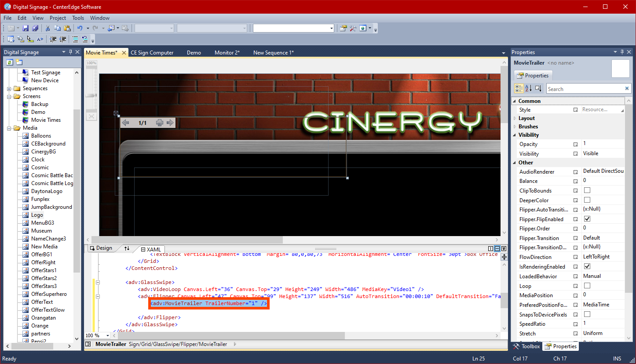Select CinergyBG in the Media list
Image resolution: width=636 pixels, height=364 pixels.
click(43, 152)
